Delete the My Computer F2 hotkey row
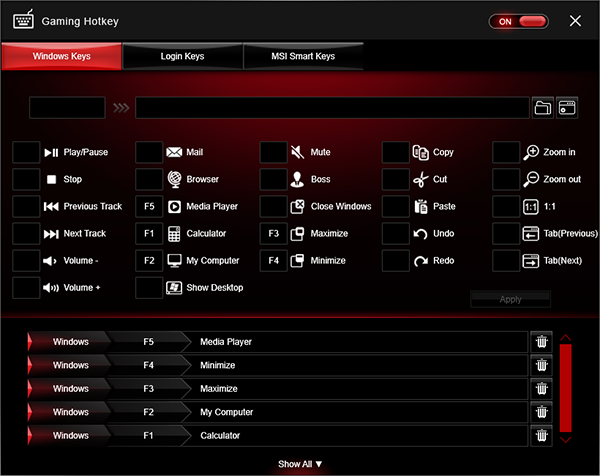600x476 pixels. (x=541, y=412)
